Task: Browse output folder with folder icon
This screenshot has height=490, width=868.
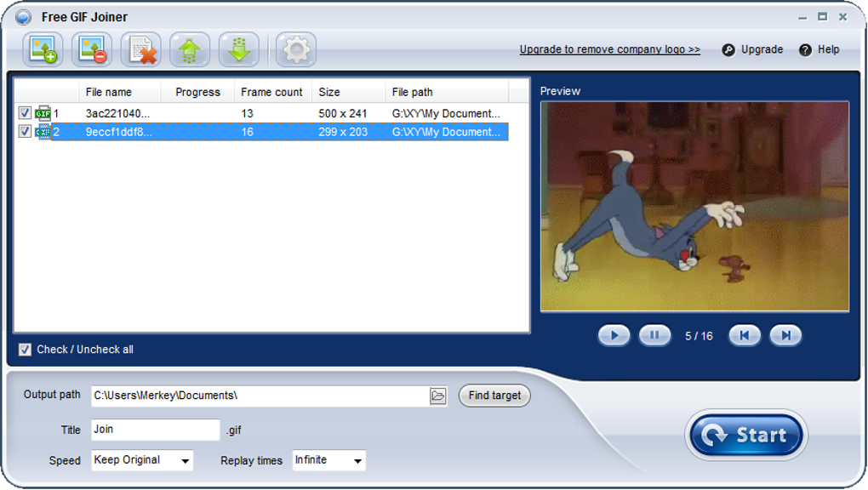Action: 438,396
